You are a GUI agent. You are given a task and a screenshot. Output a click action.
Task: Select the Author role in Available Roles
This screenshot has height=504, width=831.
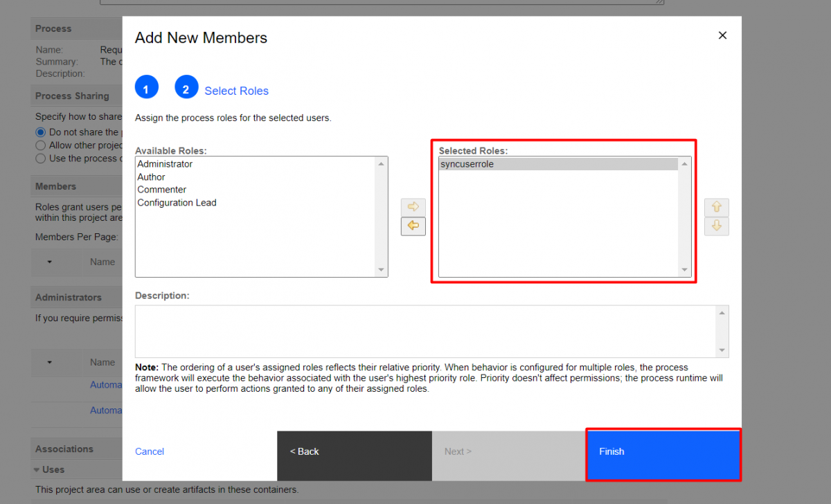[x=151, y=177]
